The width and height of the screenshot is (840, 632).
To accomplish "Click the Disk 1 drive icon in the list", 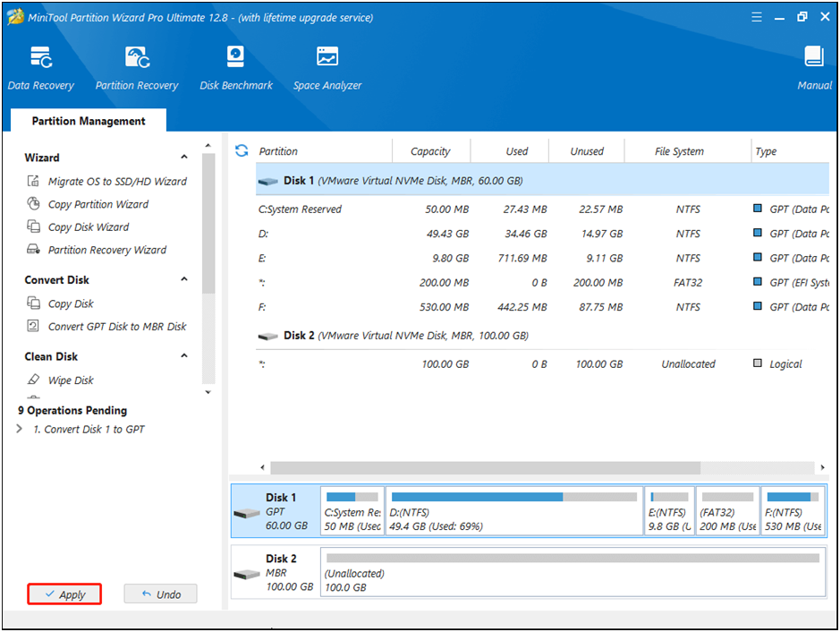I will pos(267,182).
